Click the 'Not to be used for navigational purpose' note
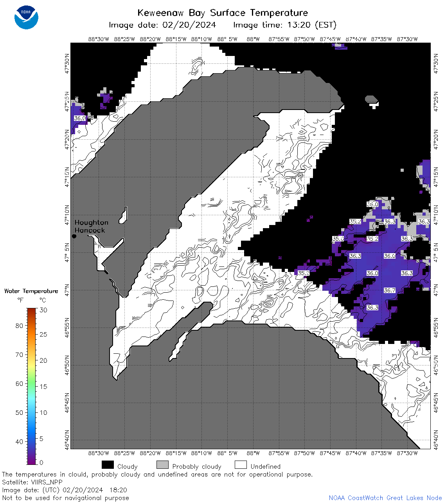Viewport: 446px width, 504px height. click(65, 498)
